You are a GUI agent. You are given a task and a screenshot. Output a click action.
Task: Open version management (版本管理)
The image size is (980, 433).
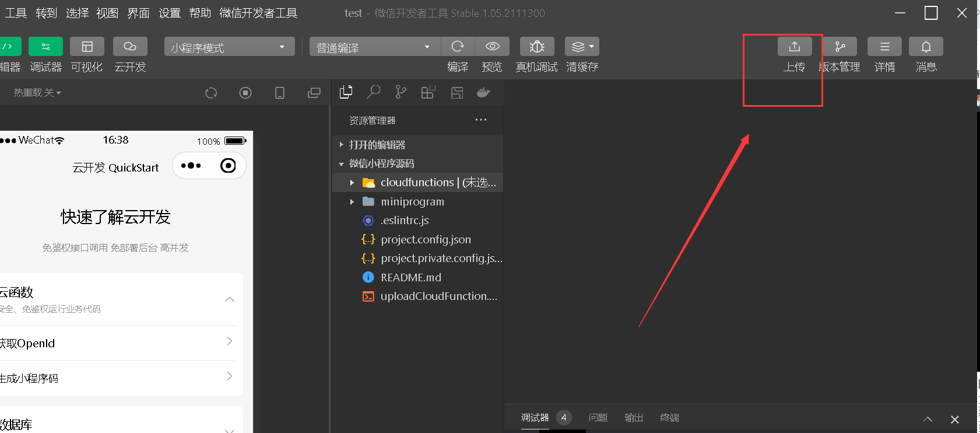(x=840, y=47)
